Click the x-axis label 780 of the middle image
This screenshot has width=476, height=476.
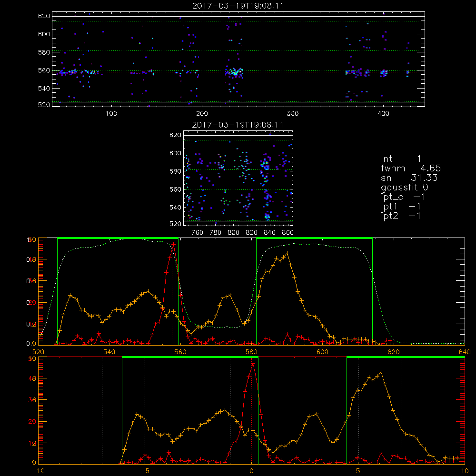pos(216,233)
